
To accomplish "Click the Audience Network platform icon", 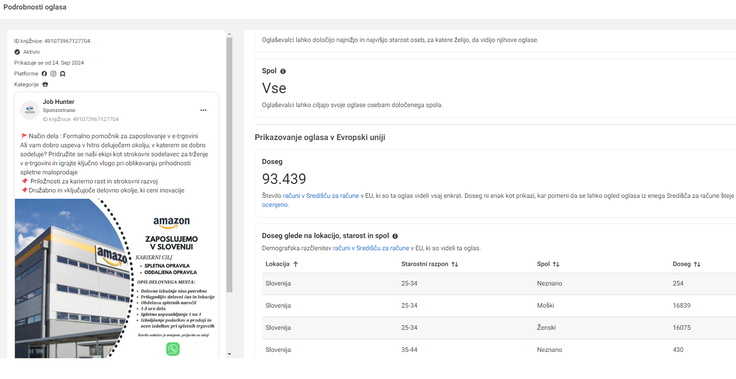I will [62, 74].
